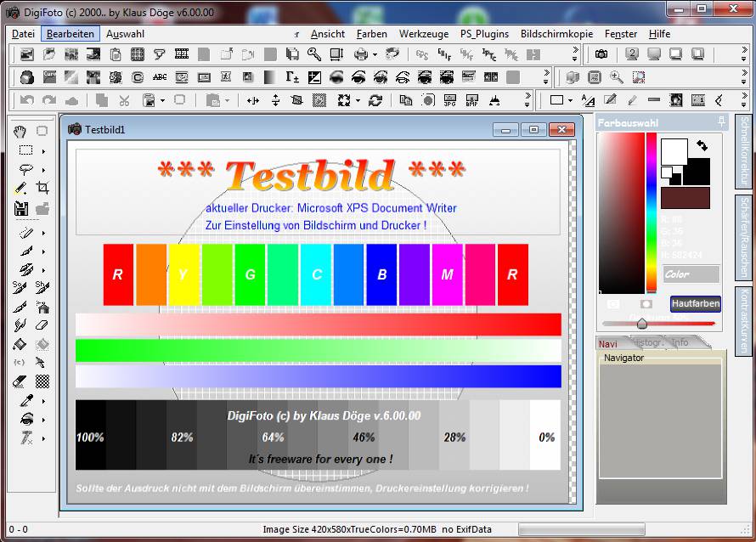Swap foreground and background colors arrow
The width and height of the screenshot is (756, 542).
pyautogui.click(x=702, y=146)
